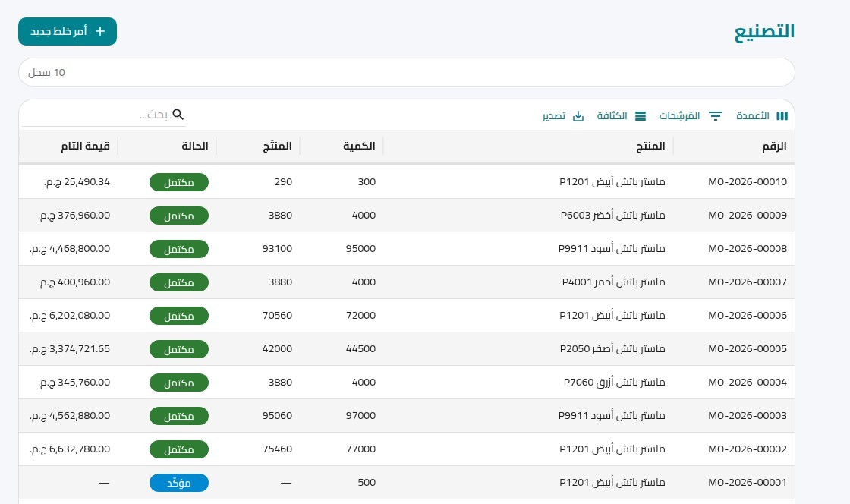
Task: Click مكتمل badge in MO-2026-00010 row
Action: point(179,182)
